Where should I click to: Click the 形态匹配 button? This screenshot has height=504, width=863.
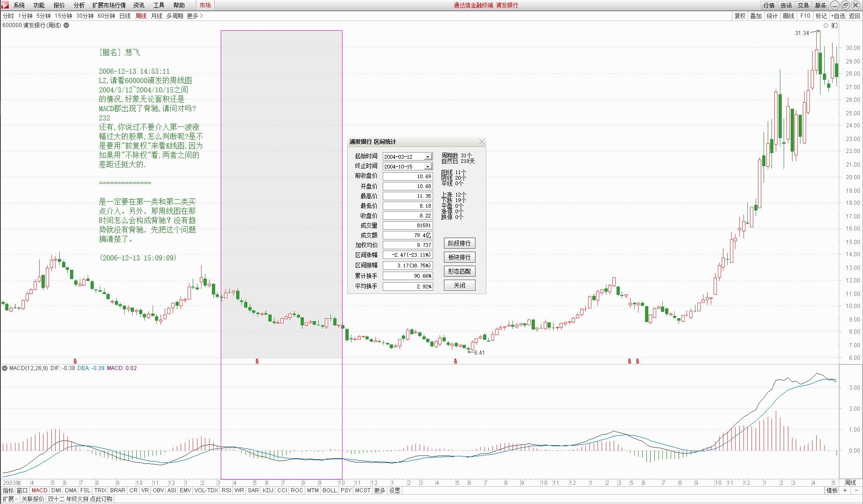pos(459,271)
